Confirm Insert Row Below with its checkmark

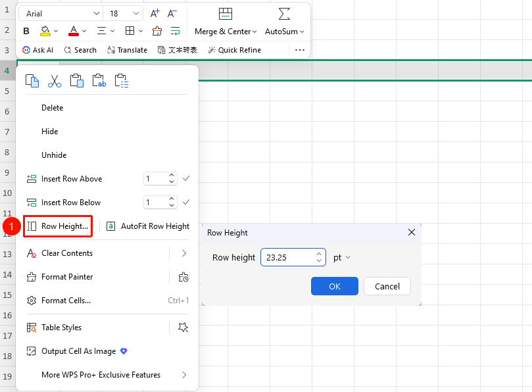[x=186, y=203]
